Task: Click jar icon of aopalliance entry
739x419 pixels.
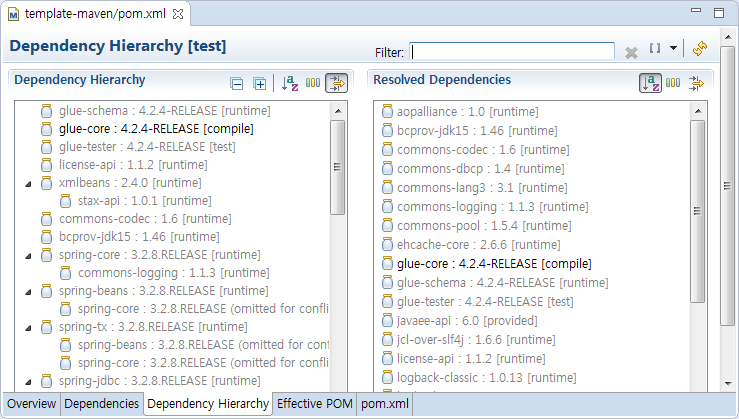Action: (x=387, y=112)
